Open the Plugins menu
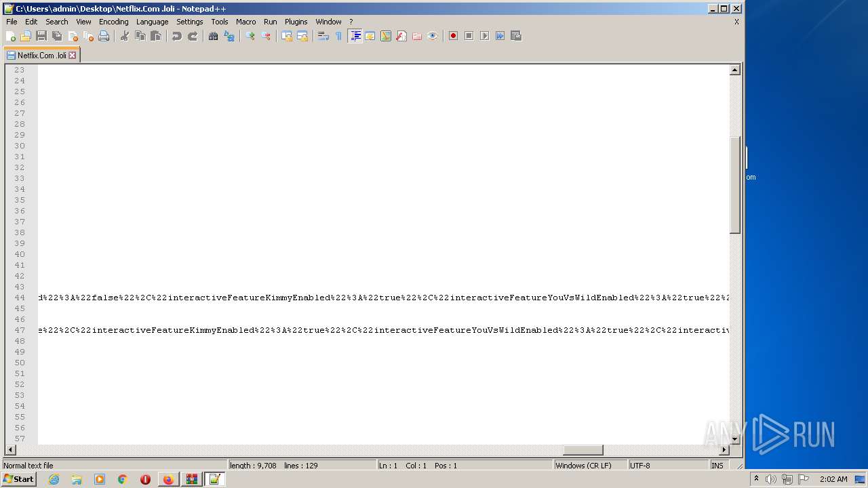Viewport: 868px width, 488px height. point(296,22)
